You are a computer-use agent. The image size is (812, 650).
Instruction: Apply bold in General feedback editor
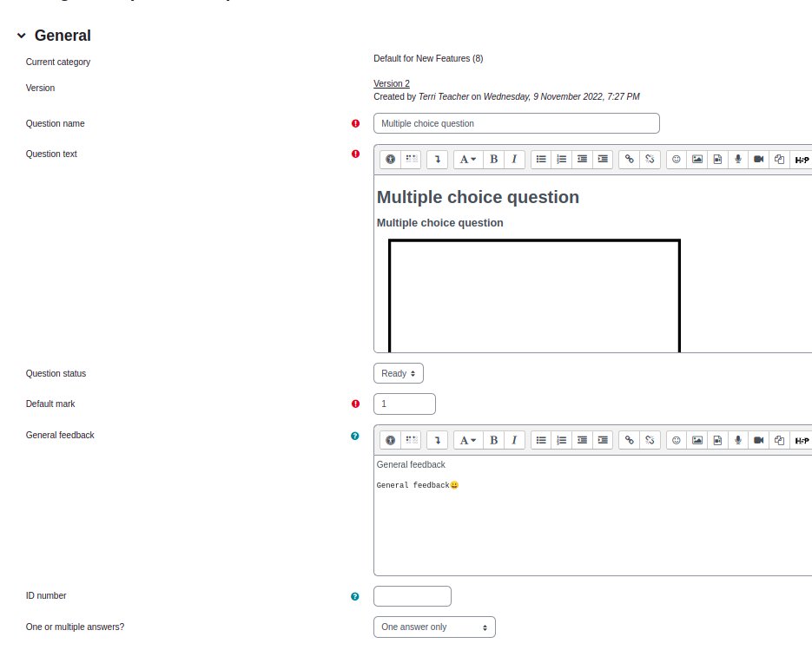pos(493,440)
